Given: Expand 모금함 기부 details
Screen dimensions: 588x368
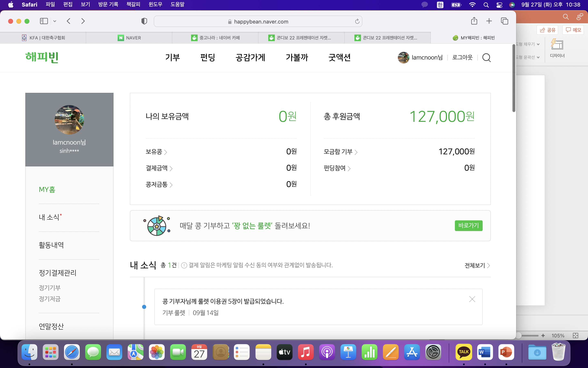Looking at the screenshot, I should tap(340, 152).
